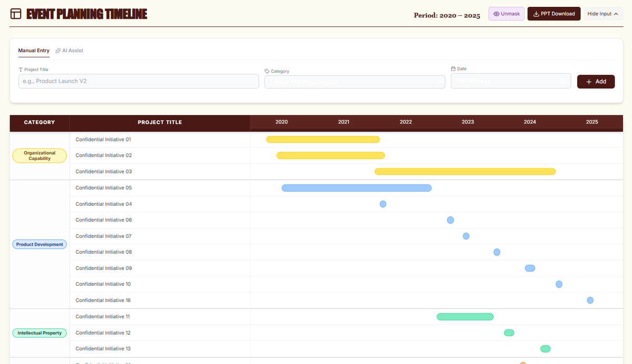Select the row title Confidential Initiative 04
The width and height of the screenshot is (632, 364).
(x=104, y=204)
